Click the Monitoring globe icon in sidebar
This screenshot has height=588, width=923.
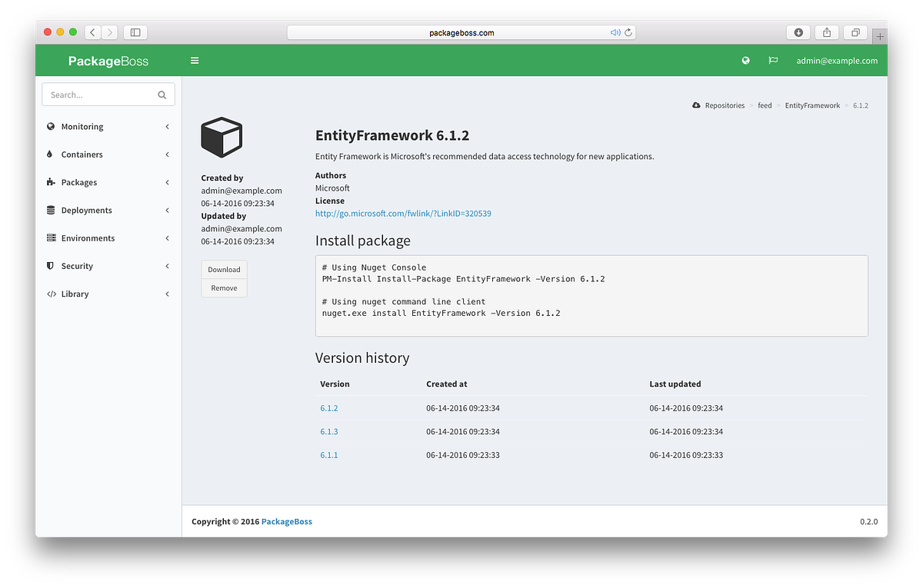coord(51,127)
